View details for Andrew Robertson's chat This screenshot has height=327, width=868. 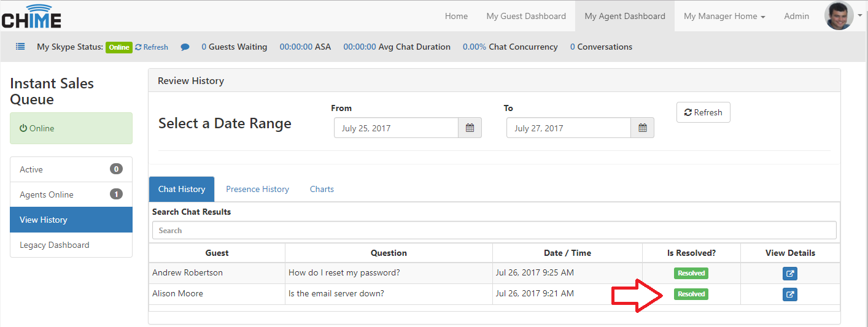(x=790, y=274)
